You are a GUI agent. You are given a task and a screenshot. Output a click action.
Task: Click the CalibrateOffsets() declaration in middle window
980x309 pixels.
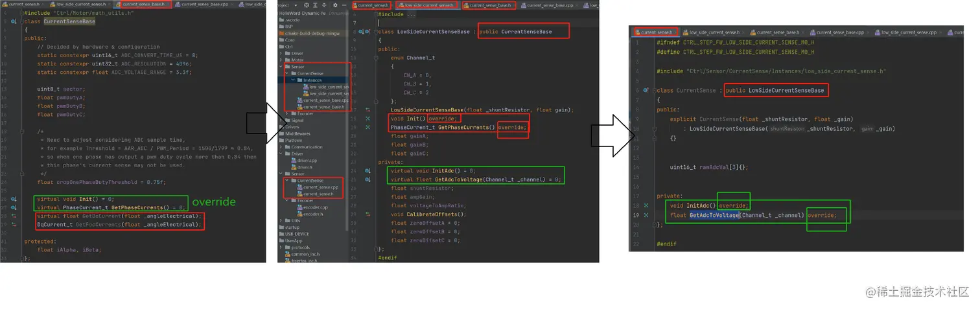428,214
